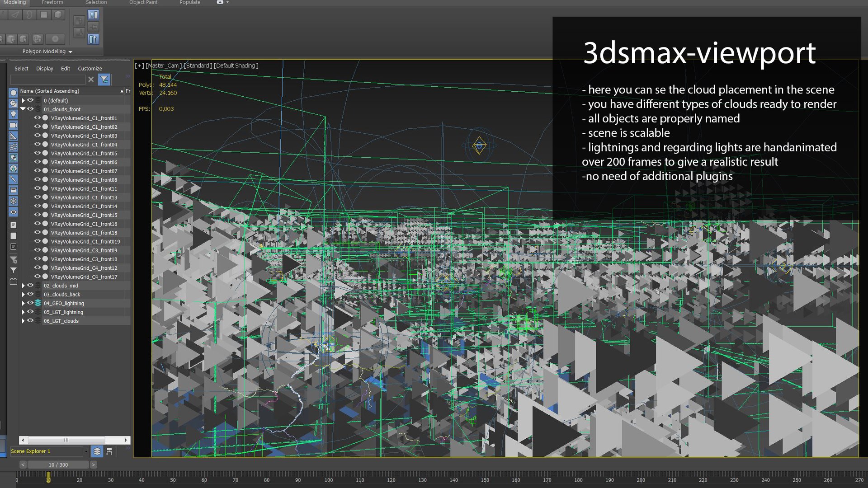Expand the 0 (default) layer
This screenshot has width=868, height=488.
[23, 100]
